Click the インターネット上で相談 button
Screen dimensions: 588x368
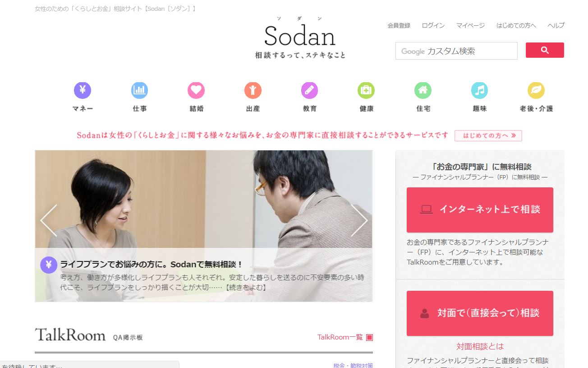(480, 210)
